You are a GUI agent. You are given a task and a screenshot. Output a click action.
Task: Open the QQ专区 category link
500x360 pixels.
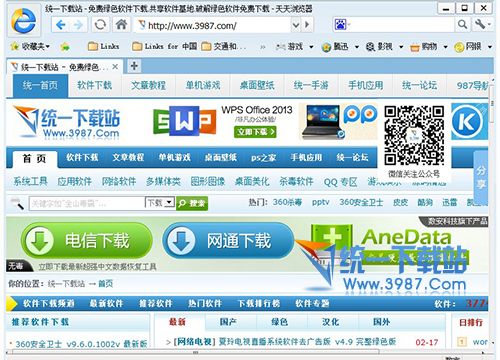[340, 182]
